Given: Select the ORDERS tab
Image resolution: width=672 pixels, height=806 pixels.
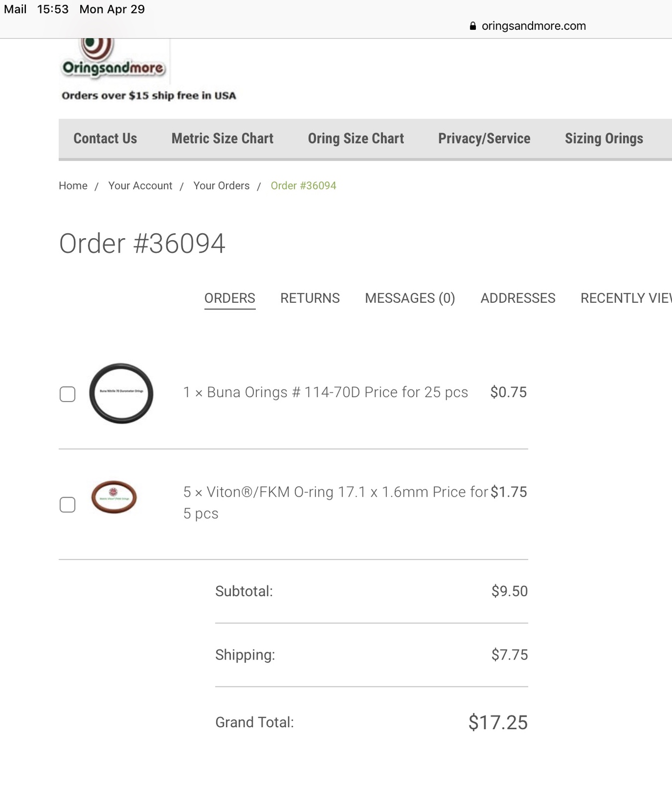Looking at the screenshot, I should coord(230,298).
